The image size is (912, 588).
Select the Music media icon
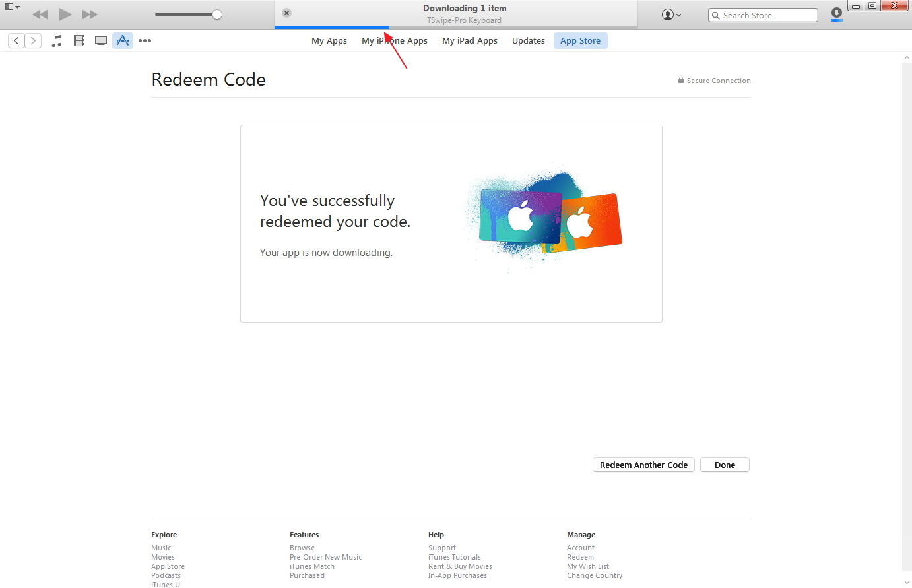point(57,40)
